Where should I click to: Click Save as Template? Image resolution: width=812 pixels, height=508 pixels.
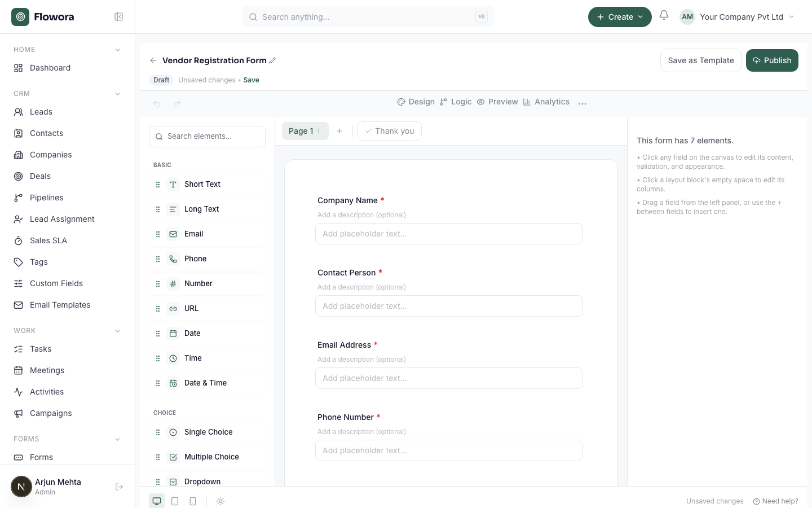point(701,60)
